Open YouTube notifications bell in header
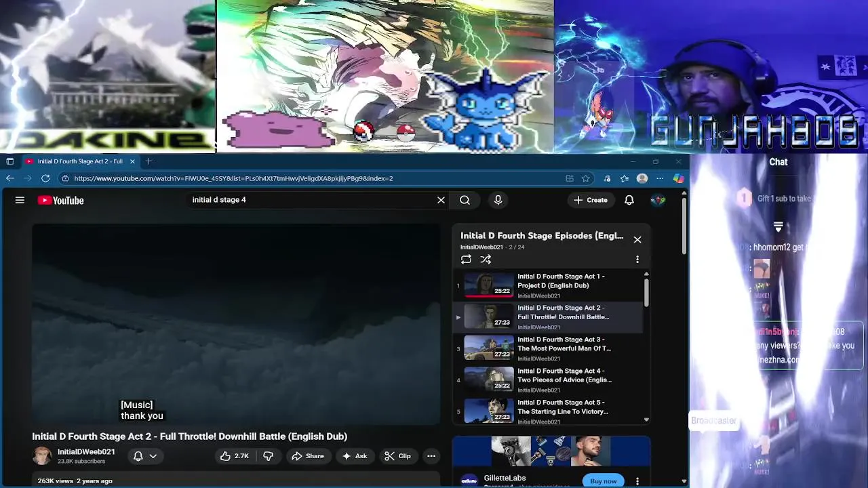868x488 pixels. [629, 200]
